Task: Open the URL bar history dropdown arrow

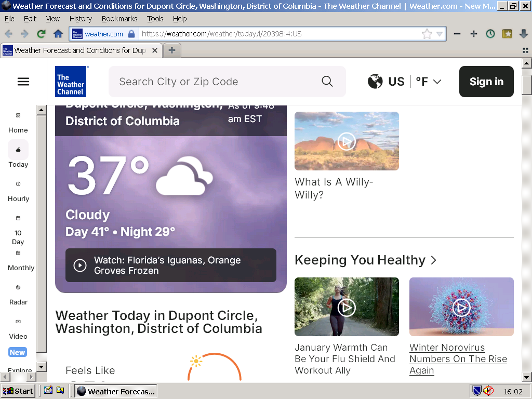Action: [x=440, y=34]
